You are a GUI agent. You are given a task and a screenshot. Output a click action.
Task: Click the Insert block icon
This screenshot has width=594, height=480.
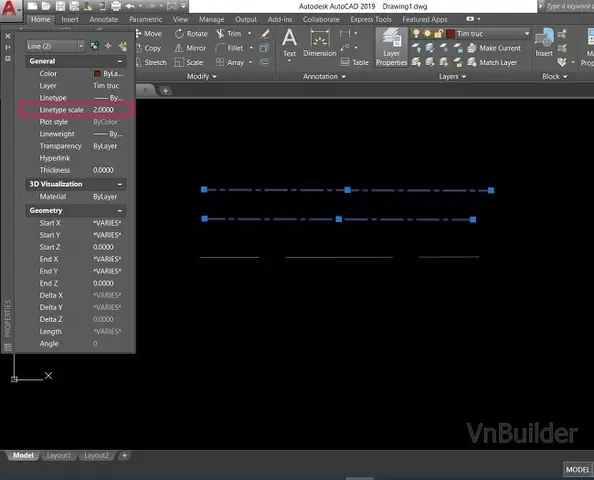[544, 42]
